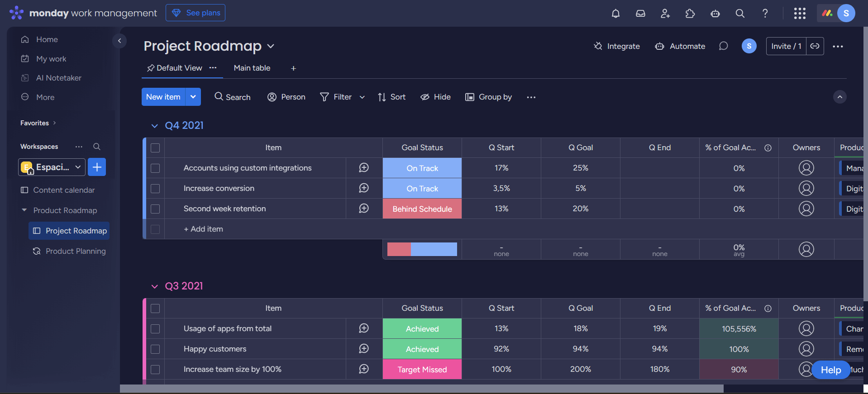Click the copy board link icon
Image resolution: width=868 pixels, height=394 pixels.
click(815, 46)
